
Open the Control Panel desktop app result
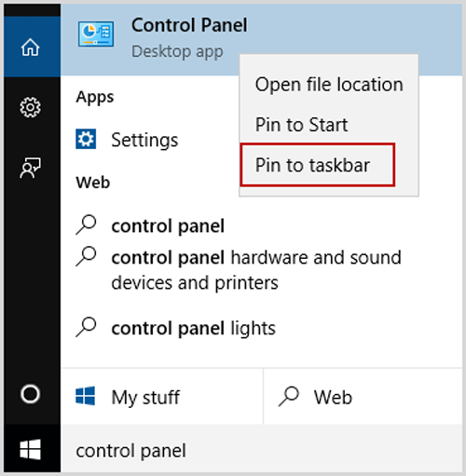click(262, 39)
